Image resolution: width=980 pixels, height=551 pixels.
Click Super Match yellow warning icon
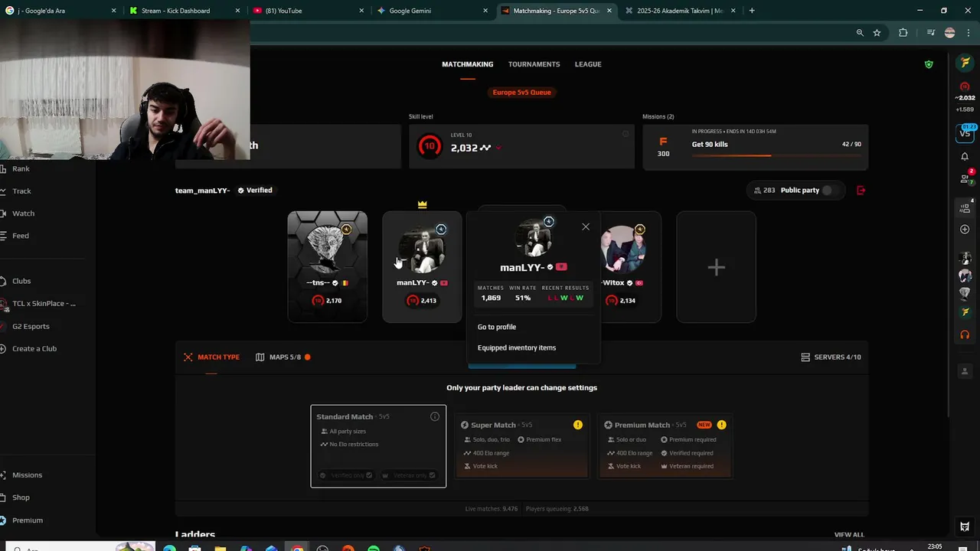point(578,425)
